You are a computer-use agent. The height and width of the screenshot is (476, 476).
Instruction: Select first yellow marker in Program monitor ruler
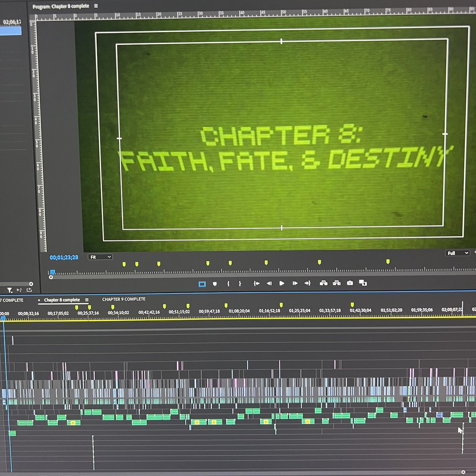(124, 264)
